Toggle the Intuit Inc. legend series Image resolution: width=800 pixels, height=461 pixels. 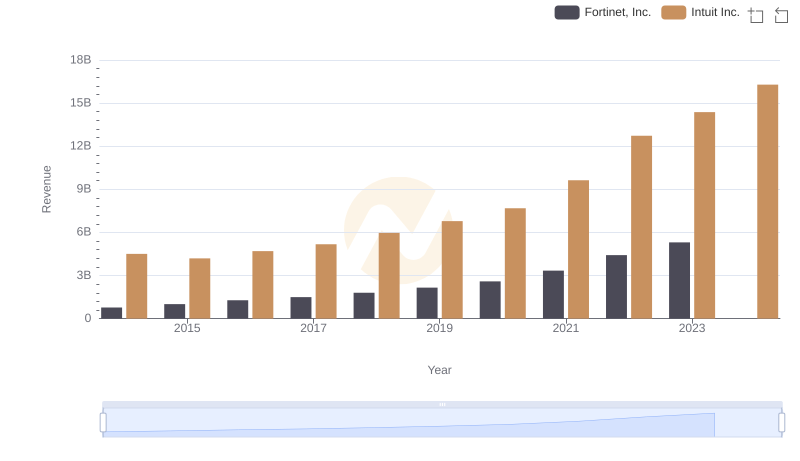tap(700, 12)
